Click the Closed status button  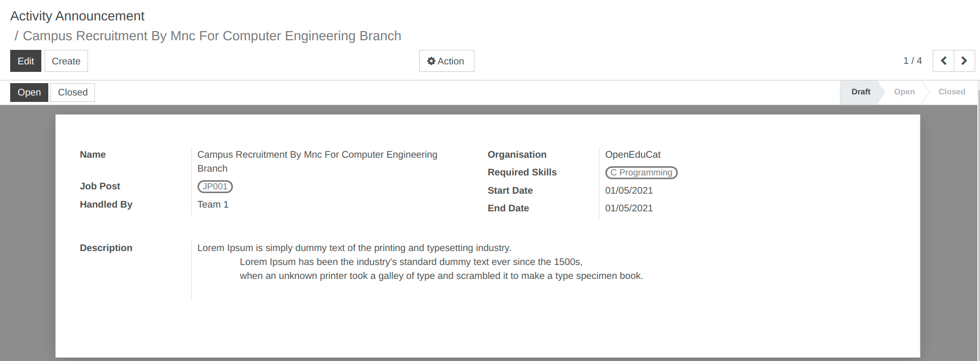click(x=72, y=92)
